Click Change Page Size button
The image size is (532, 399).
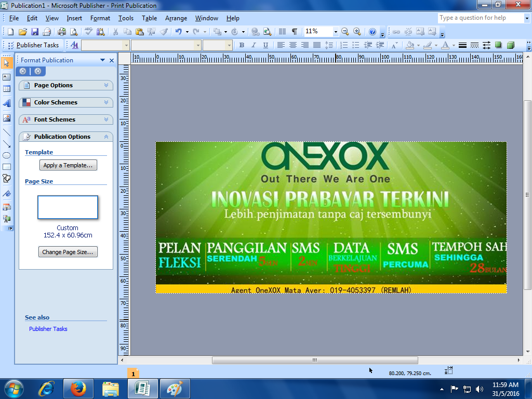pyautogui.click(x=68, y=252)
